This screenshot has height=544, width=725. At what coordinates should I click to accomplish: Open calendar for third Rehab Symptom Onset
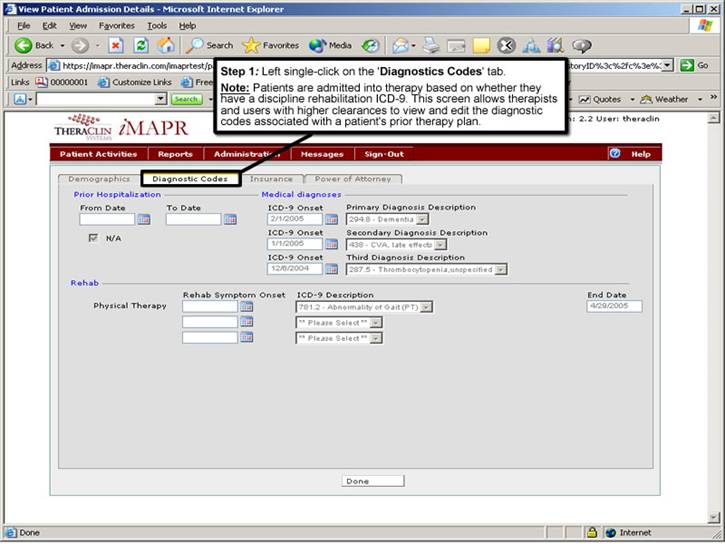coord(246,337)
